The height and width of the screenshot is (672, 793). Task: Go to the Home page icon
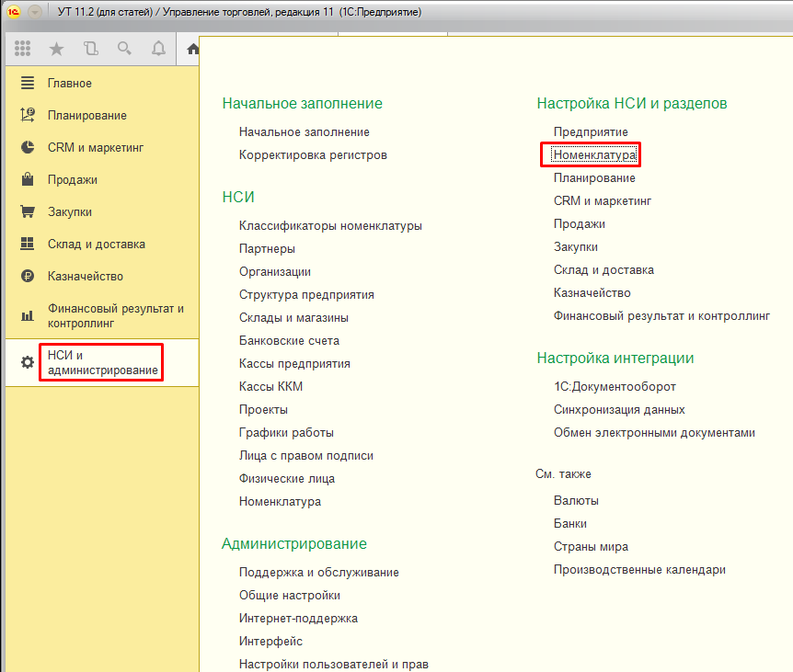(191, 49)
